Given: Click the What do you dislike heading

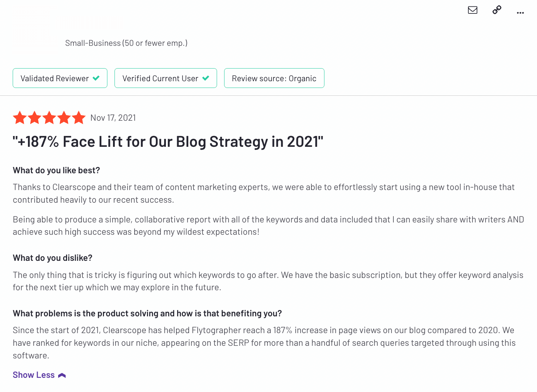Looking at the screenshot, I should pyautogui.click(x=53, y=258).
